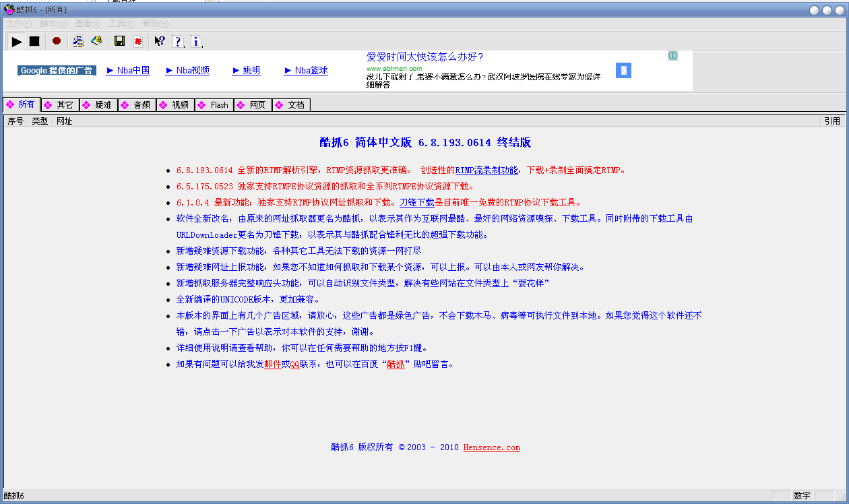
Task: Stop capturing with the black square button
Action: [34, 42]
